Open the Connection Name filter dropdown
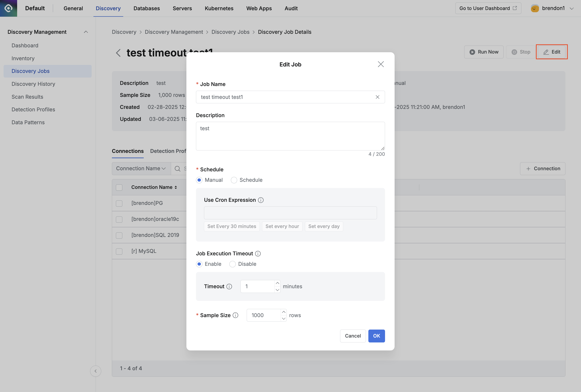Image resolution: width=581 pixels, height=392 pixels. tap(141, 168)
